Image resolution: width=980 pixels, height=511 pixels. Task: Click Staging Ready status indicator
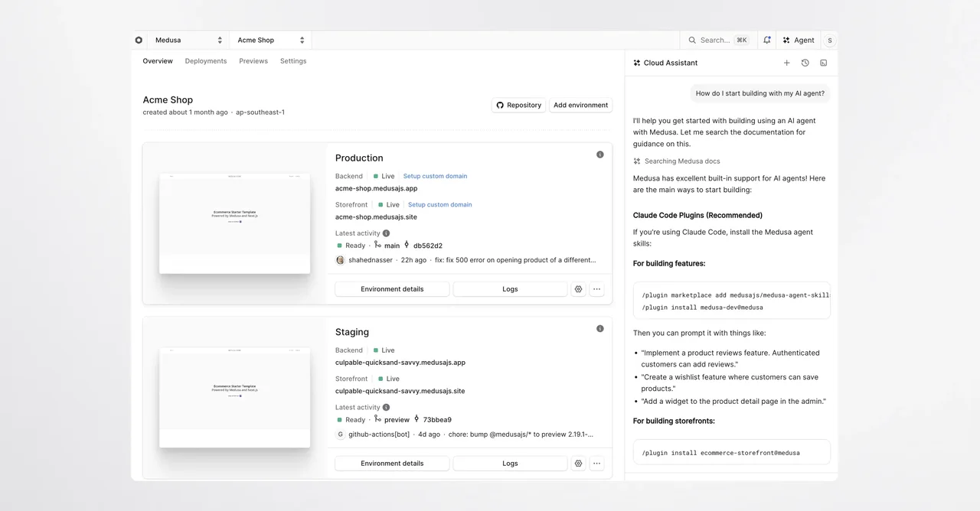351,419
